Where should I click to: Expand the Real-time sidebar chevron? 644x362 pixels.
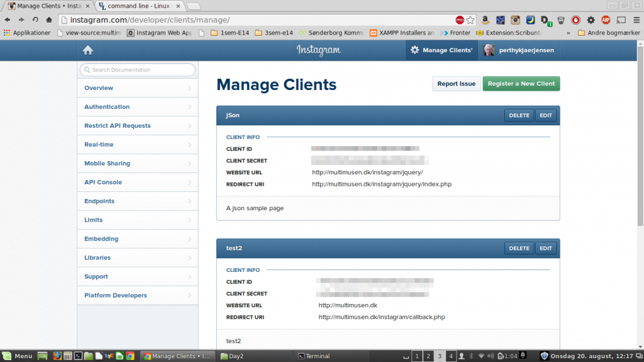189,145
